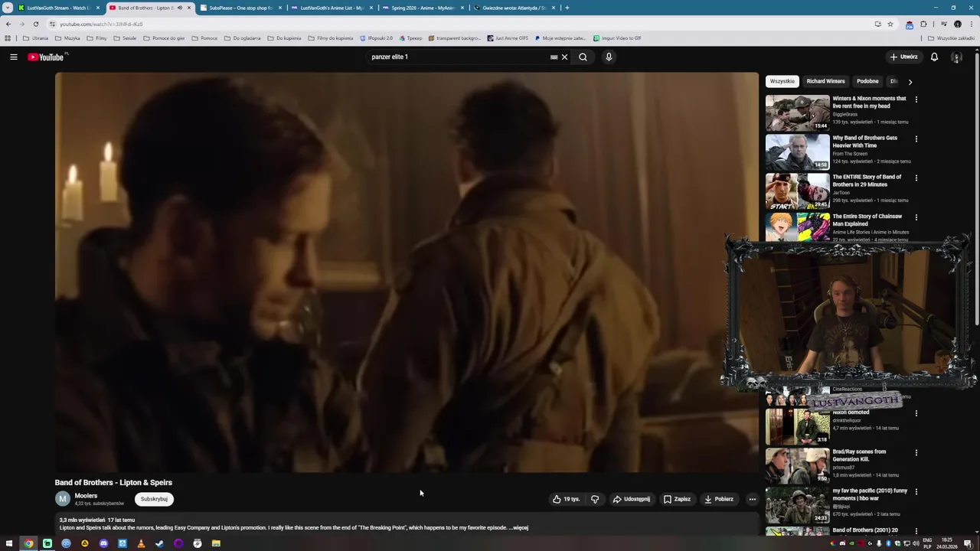Screen dimensions: 980x551
Task: Open the Pomoce do gier bookmark folder
Action: [x=164, y=37]
